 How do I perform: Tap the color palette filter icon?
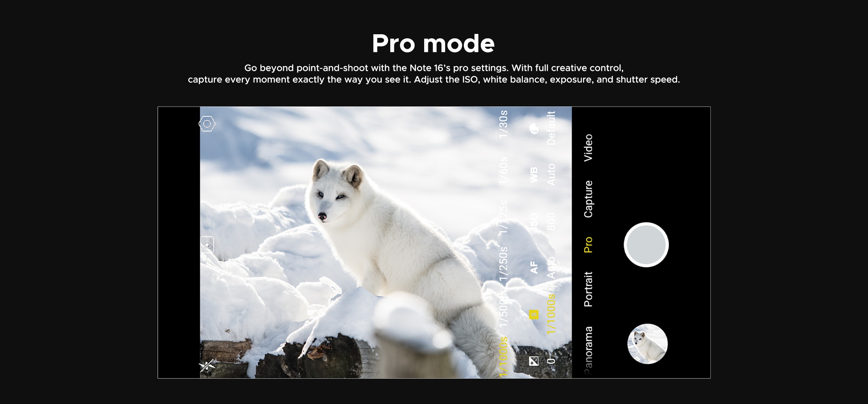(x=534, y=129)
